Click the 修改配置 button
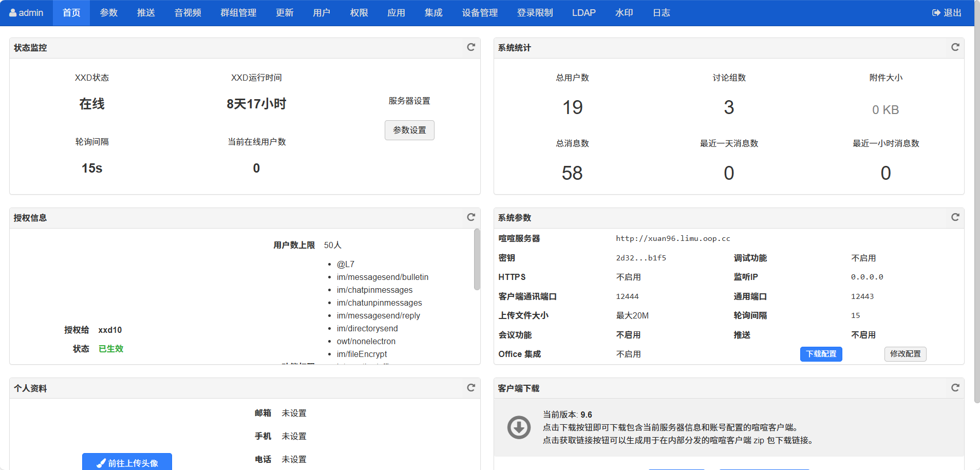980x470 pixels. click(905, 354)
